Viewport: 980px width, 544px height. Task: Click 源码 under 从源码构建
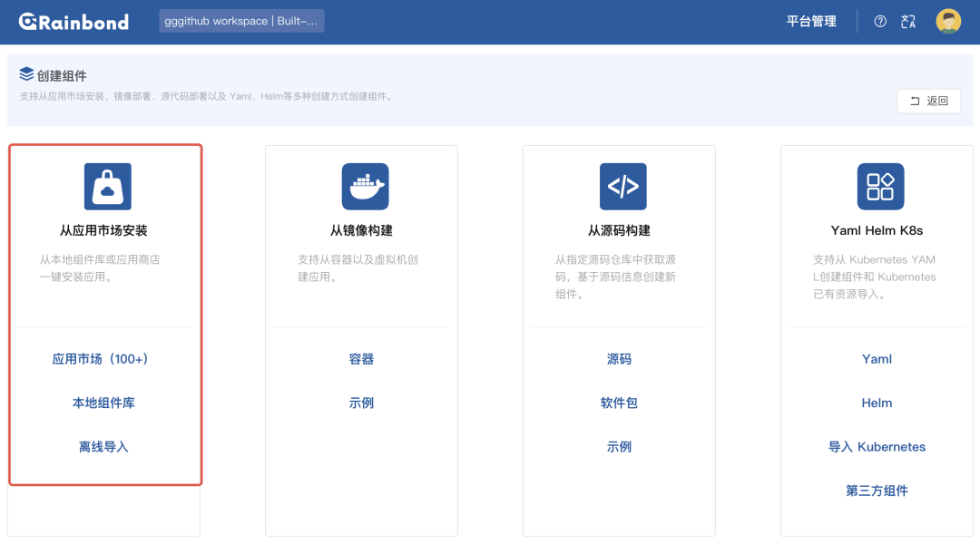(x=619, y=358)
